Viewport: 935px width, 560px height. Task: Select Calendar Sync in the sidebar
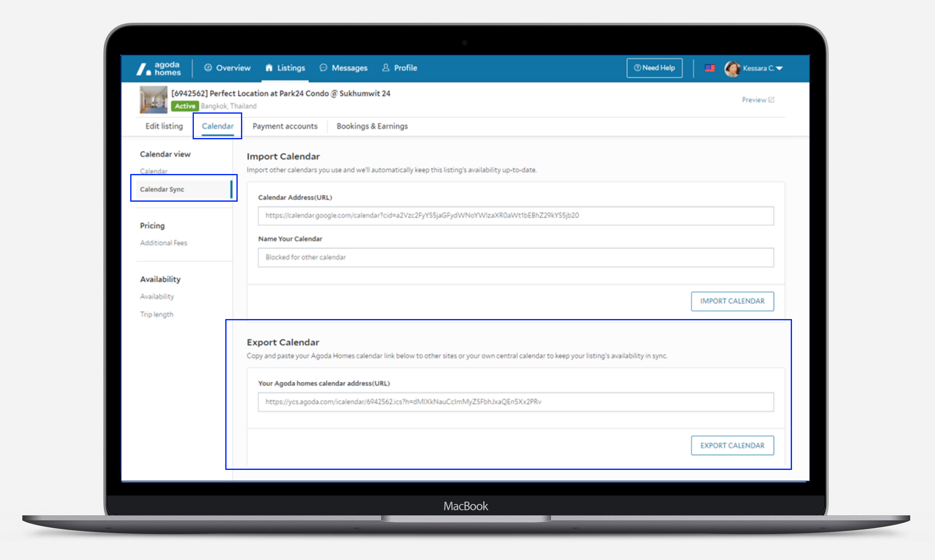(x=162, y=189)
